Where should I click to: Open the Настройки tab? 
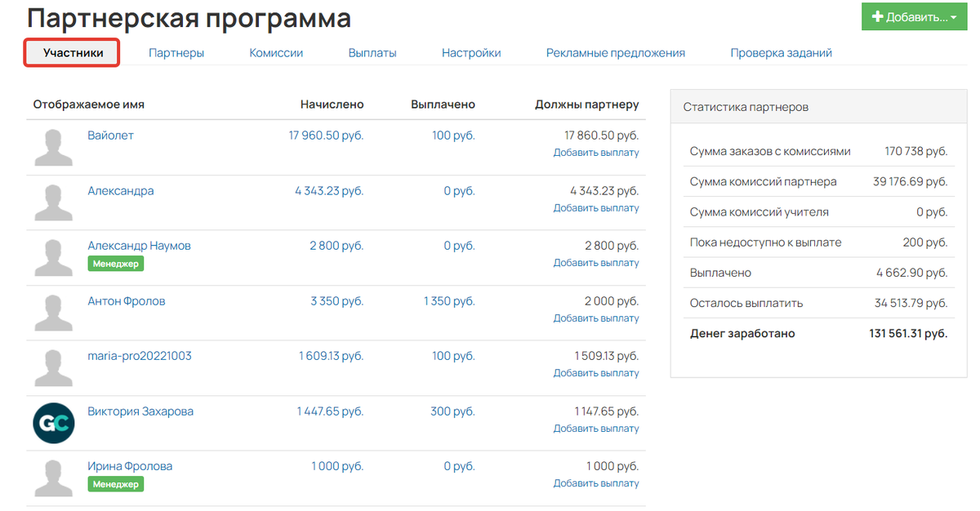pos(471,53)
